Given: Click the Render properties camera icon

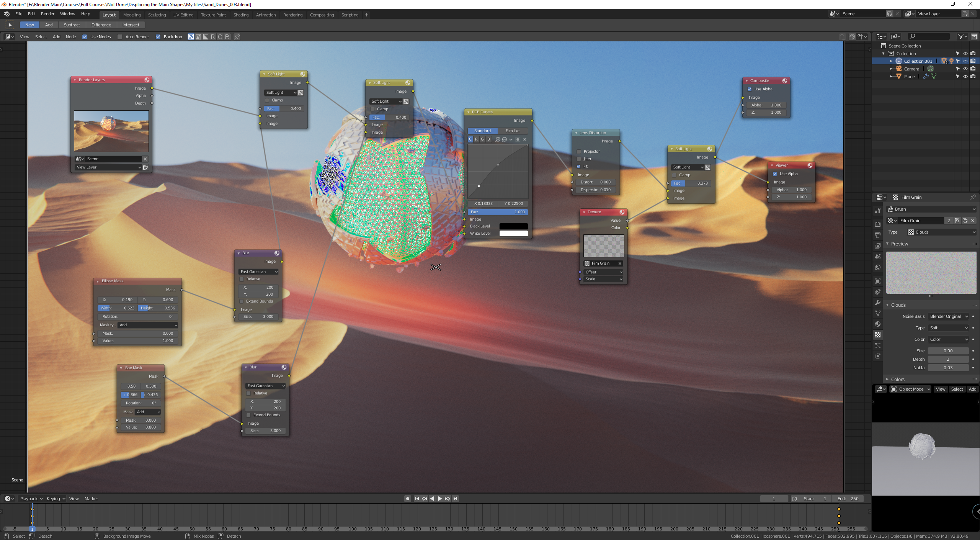Looking at the screenshot, I should 878,224.
